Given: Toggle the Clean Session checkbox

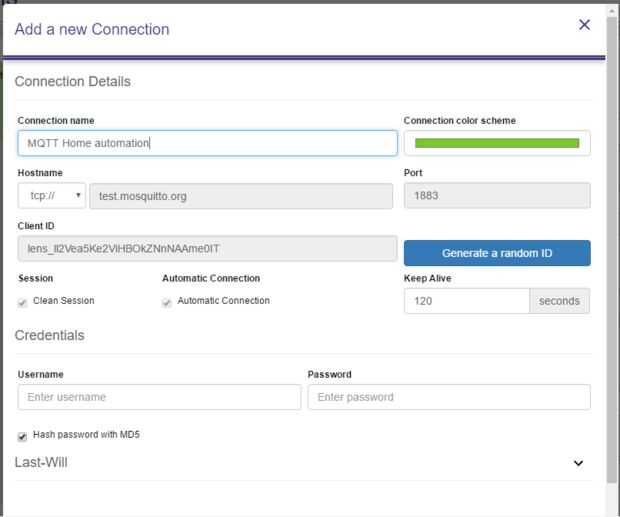Looking at the screenshot, I should (x=23, y=302).
